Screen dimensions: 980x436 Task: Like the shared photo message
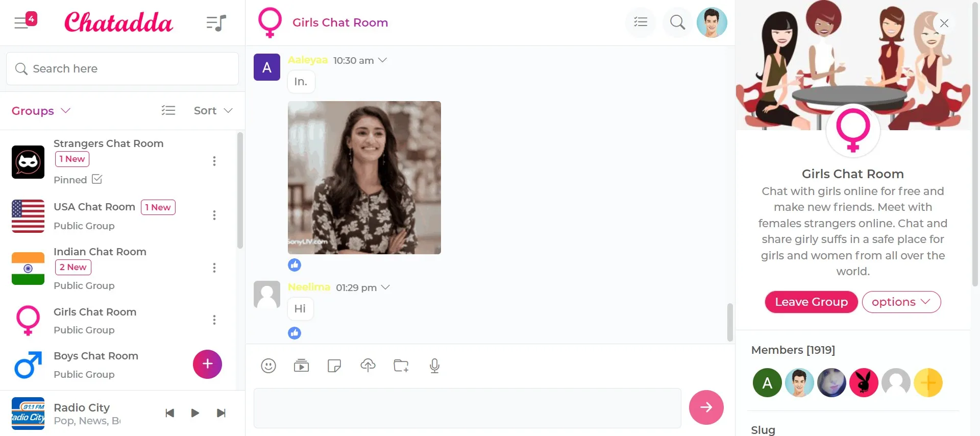click(295, 265)
